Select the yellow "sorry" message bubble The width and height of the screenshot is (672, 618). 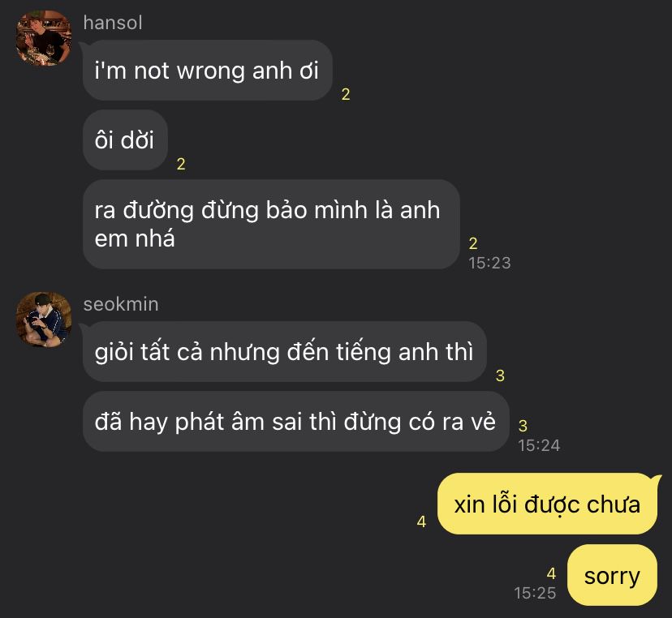(x=612, y=575)
